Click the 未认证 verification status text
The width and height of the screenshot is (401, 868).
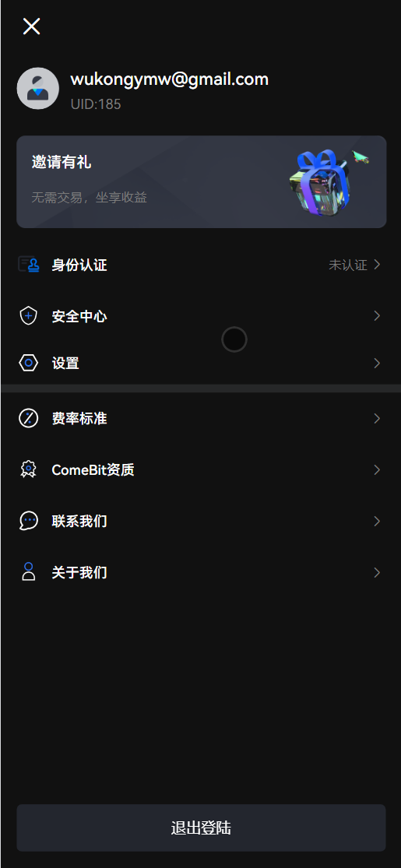348,265
